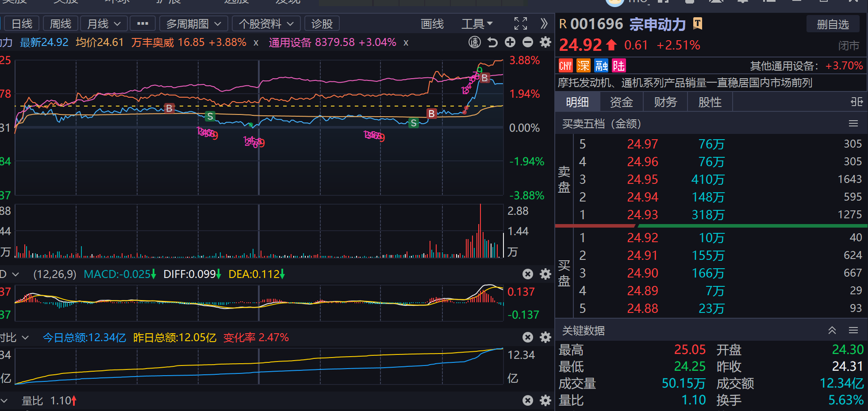This screenshot has width=868, height=411.
Task: Click the 换手 value 5.63%
Action: coord(846,400)
